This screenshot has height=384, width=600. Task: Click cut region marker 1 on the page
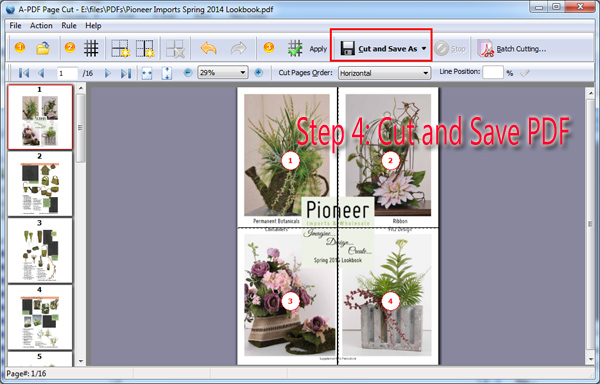[x=290, y=161]
